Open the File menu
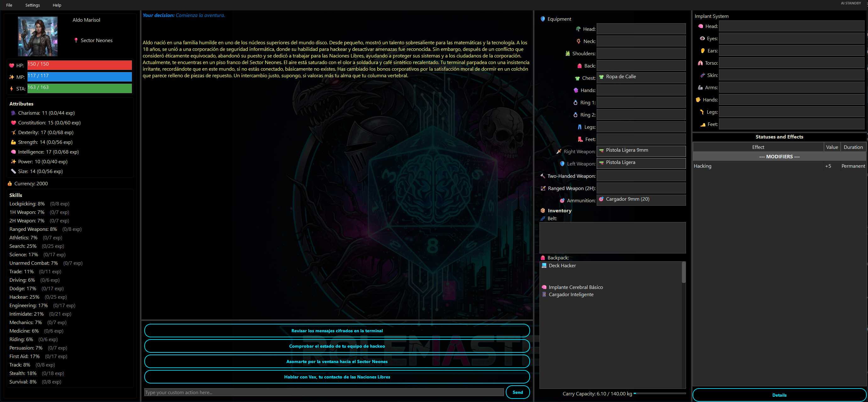Screen dimensions: 868x402 (x=9, y=5)
